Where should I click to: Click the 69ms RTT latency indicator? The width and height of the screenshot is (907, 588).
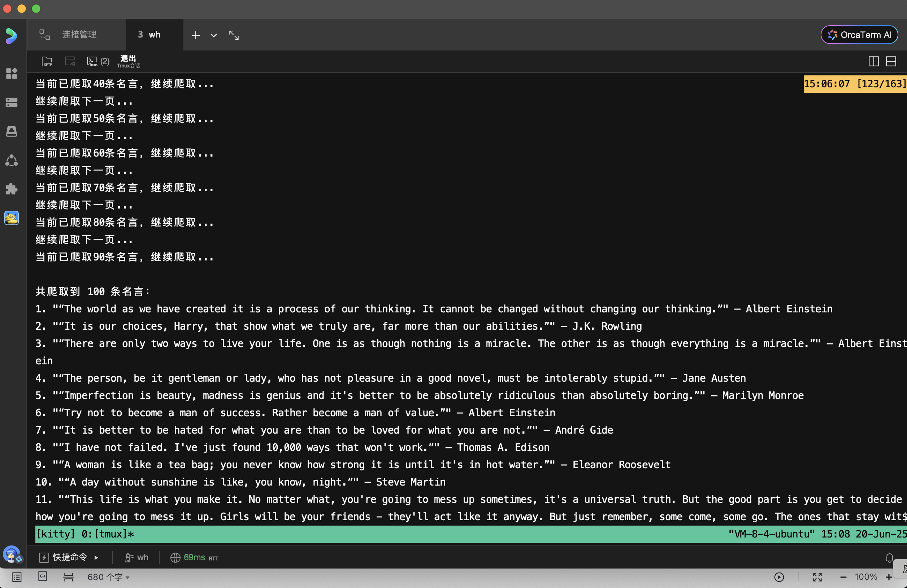coord(194,557)
